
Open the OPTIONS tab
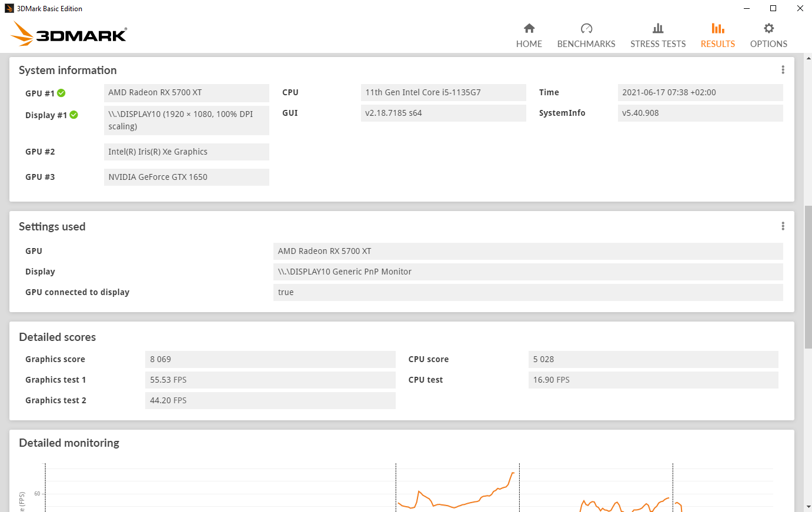click(x=768, y=36)
